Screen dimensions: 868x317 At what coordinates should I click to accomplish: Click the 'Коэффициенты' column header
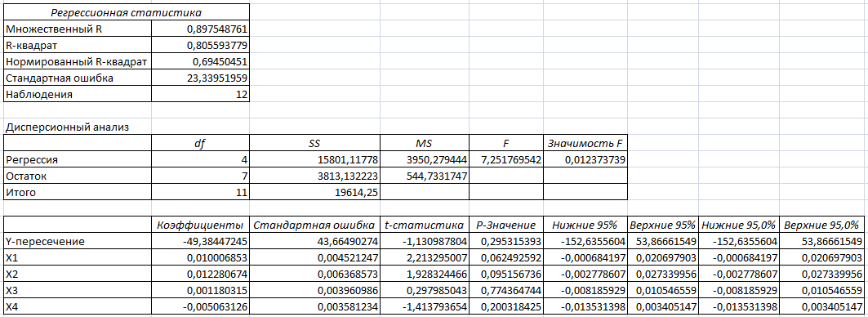[200, 225]
